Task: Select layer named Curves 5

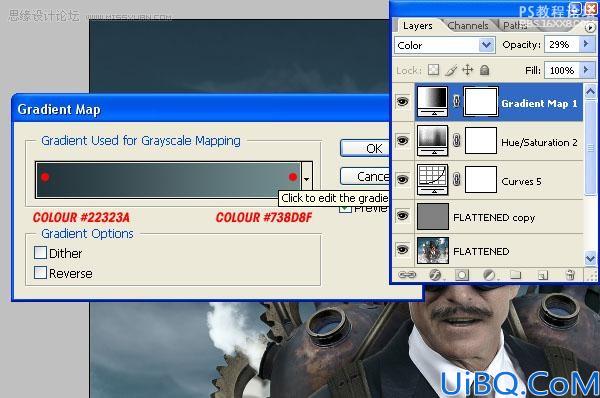Action: [x=521, y=181]
